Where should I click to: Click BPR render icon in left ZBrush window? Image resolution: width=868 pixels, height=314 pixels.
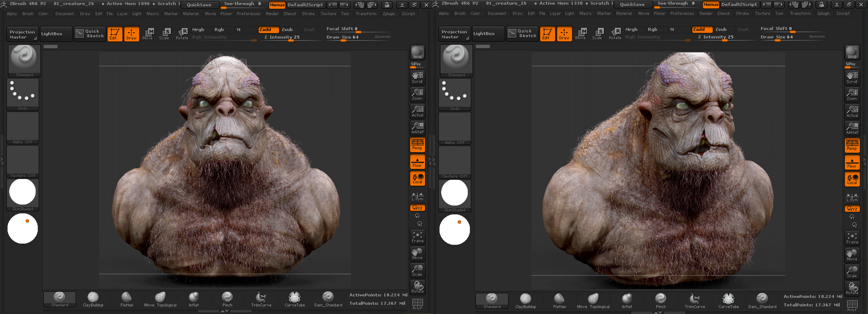point(417,52)
